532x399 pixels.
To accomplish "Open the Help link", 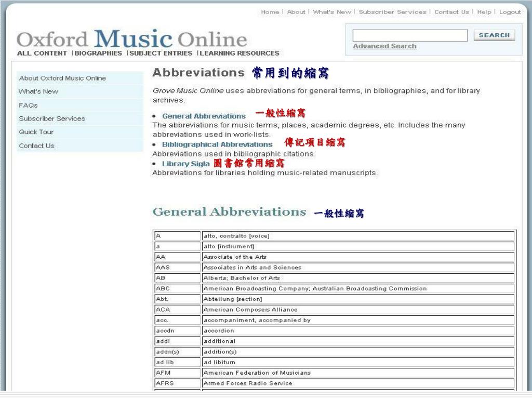I will [484, 12].
